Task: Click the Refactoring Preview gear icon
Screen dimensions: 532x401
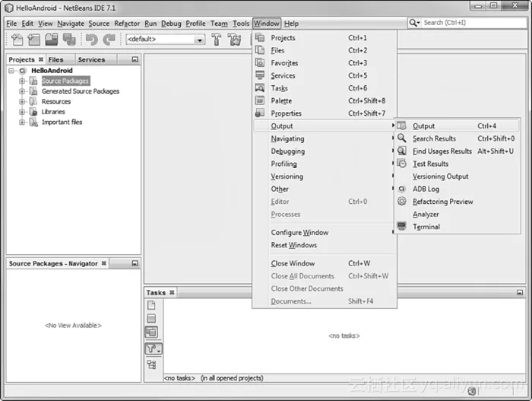Action: (x=402, y=202)
